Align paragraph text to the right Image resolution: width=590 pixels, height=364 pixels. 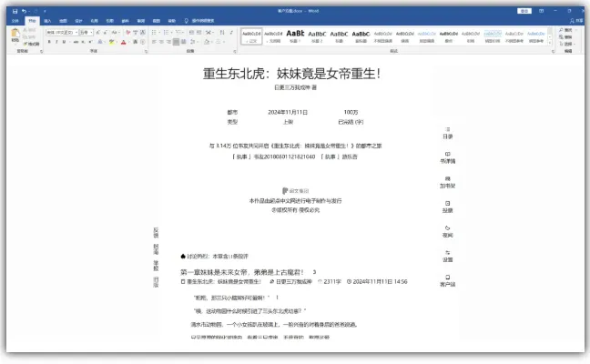[x=169, y=42]
